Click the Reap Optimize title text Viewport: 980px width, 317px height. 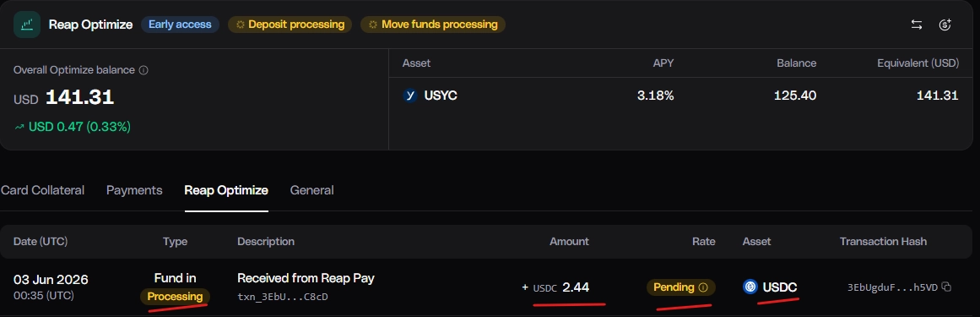click(x=90, y=25)
